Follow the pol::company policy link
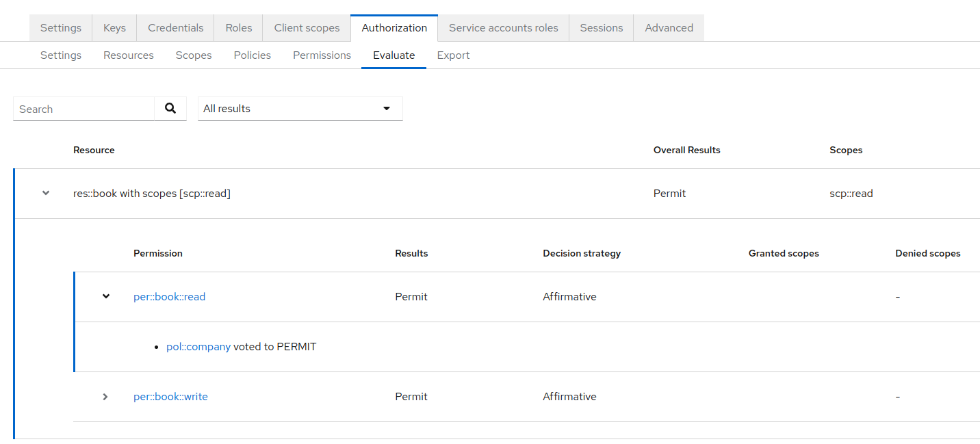The height and width of the screenshot is (444, 980). 198,347
